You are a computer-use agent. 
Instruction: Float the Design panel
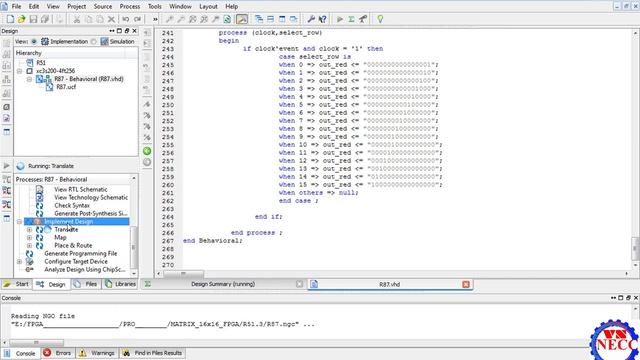pos(127,31)
